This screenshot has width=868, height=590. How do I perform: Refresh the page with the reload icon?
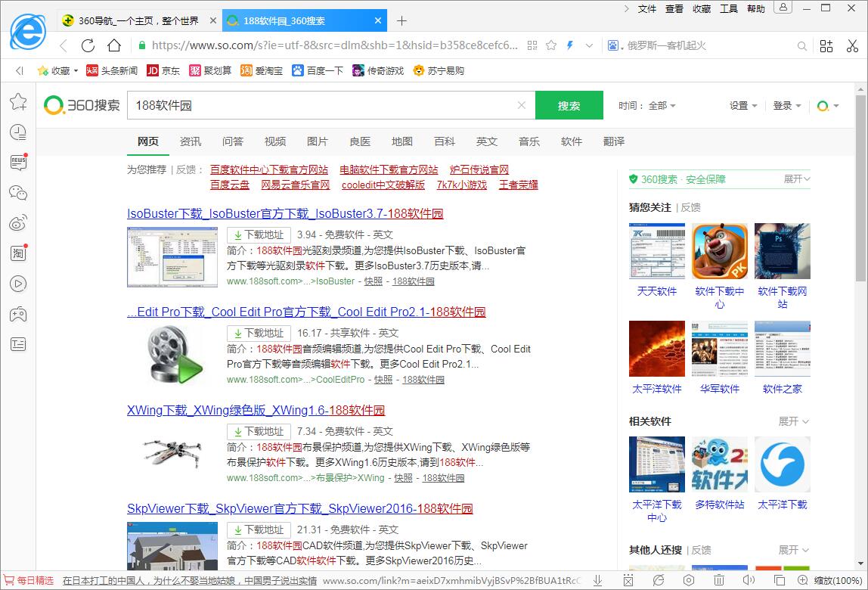[88, 45]
